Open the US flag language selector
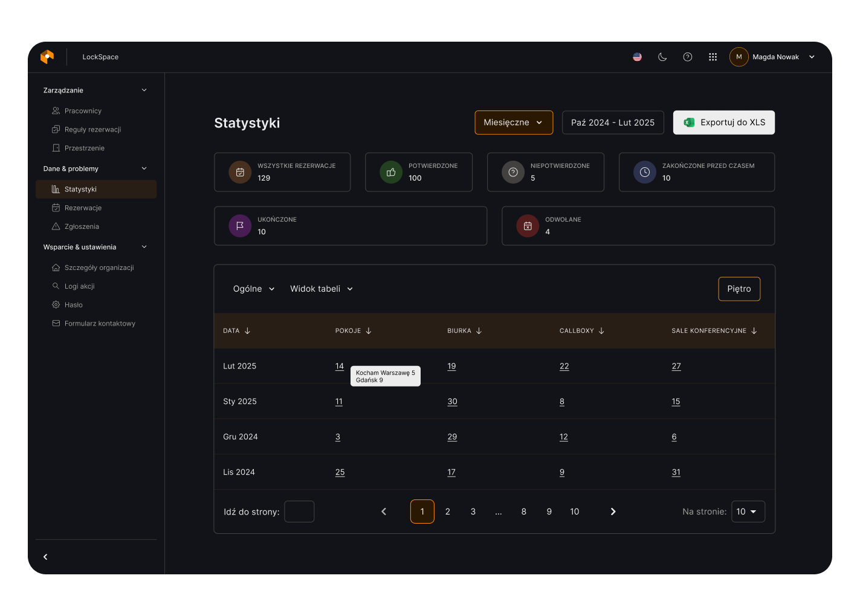860x616 pixels. (637, 57)
